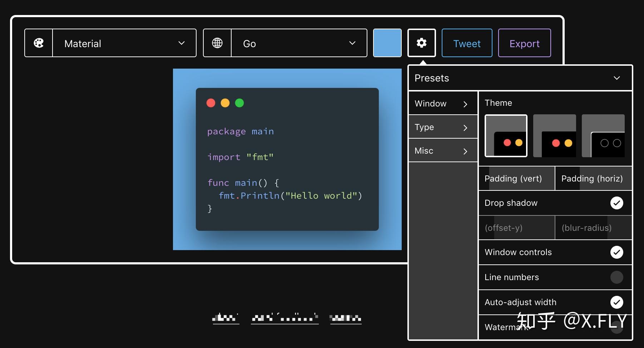Toggle the Drop shadow checkbox
644x348 pixels.
(x=617, y=203)
